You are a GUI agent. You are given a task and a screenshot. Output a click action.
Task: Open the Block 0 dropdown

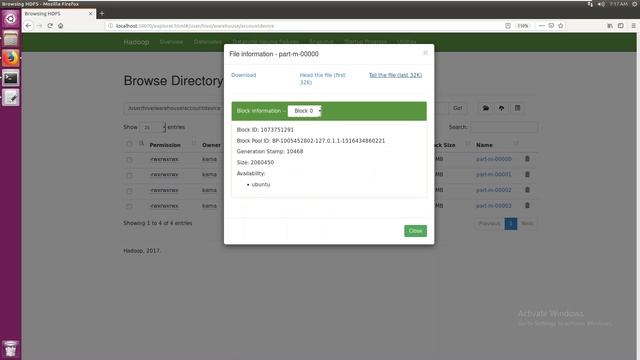[304, 111]
